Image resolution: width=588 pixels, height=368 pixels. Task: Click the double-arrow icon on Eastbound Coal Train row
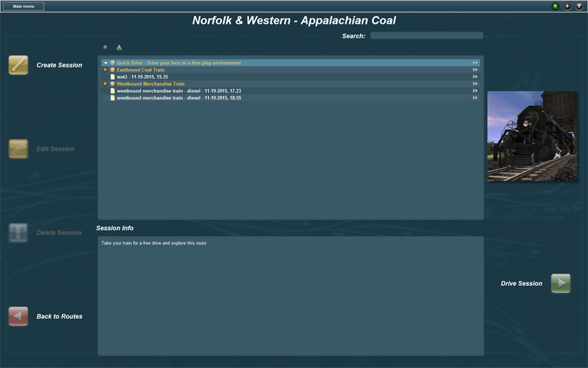[475, 70]
